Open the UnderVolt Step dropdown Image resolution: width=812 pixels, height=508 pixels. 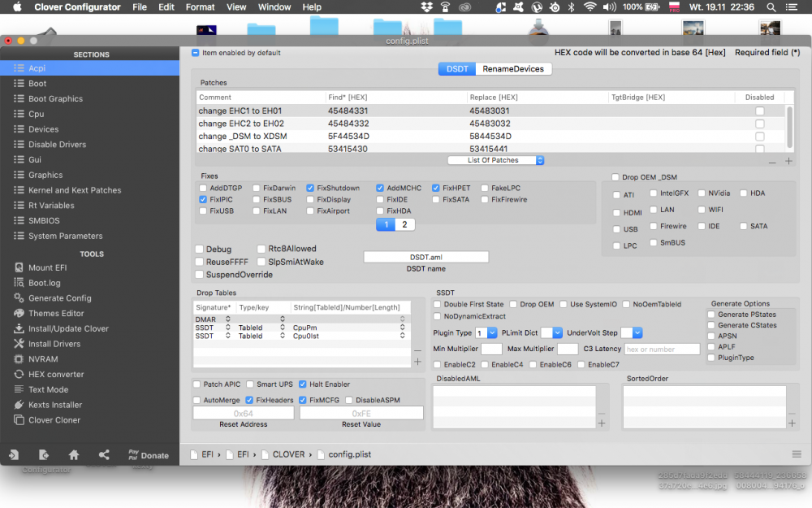click(631, 332)
